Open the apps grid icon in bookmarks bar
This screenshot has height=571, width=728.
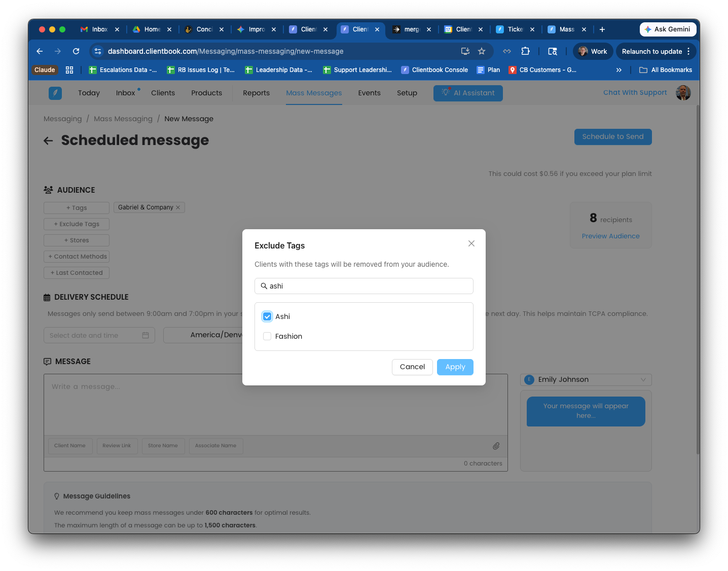pos(69,70)
